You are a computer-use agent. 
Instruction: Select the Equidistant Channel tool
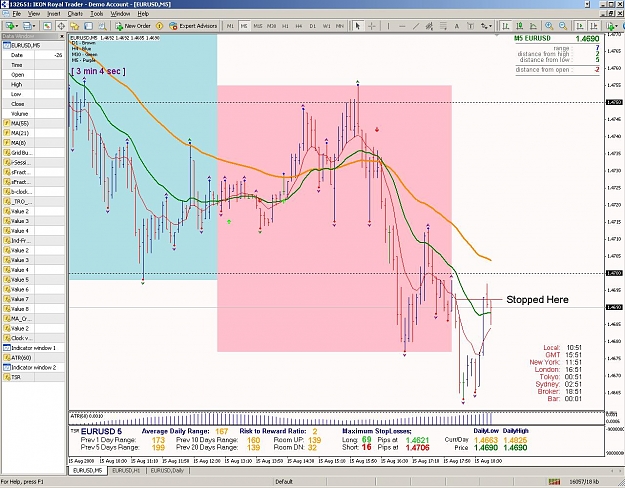(x=429, y=26)
